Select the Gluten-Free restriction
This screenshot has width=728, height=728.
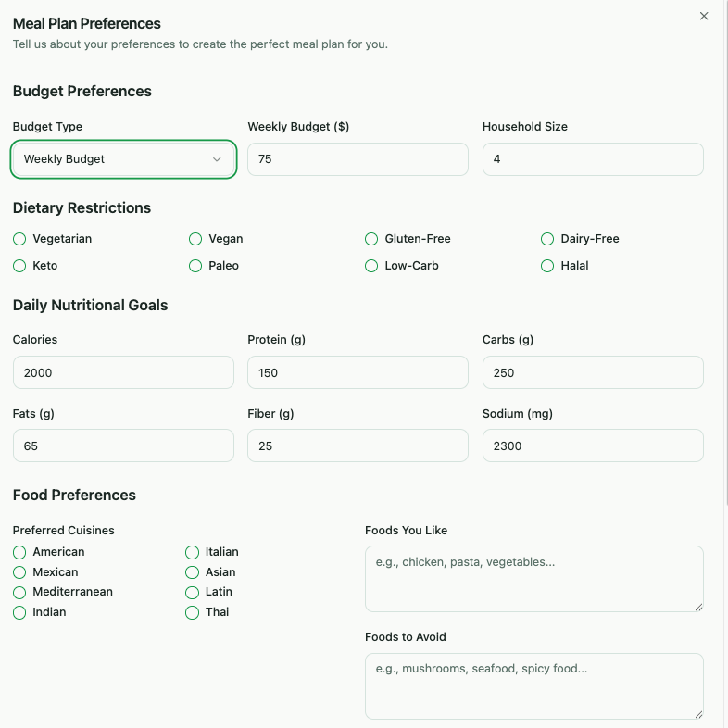pos(371,239)
